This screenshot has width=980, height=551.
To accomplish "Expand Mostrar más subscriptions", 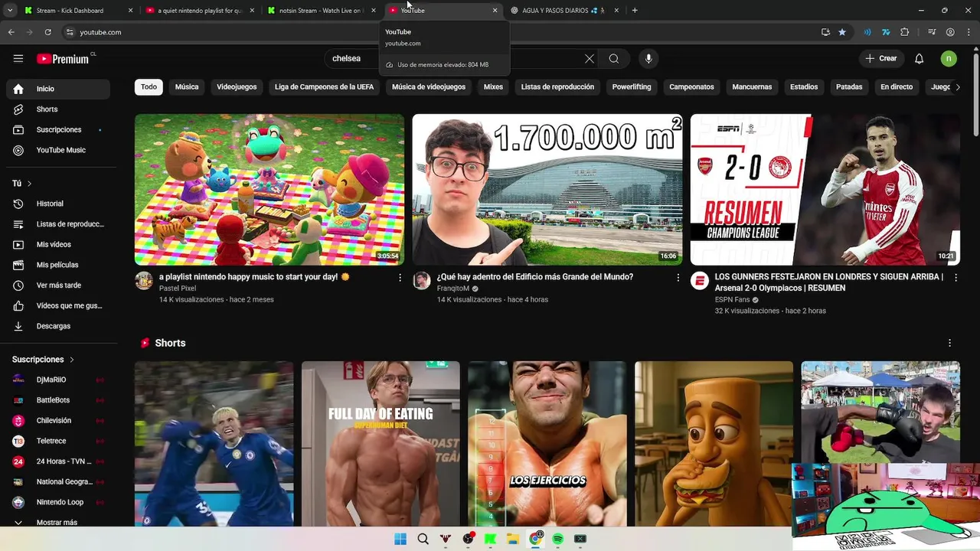I will 58,522.
